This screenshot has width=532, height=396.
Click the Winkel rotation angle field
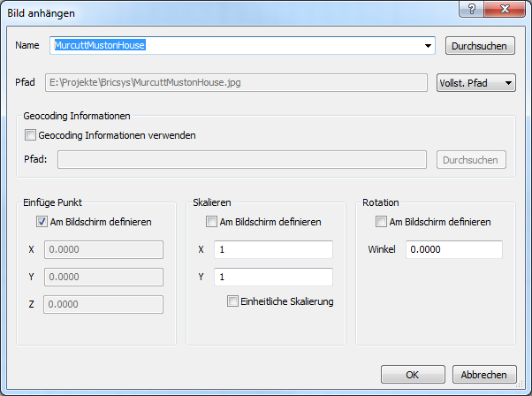tap(453, 250)
